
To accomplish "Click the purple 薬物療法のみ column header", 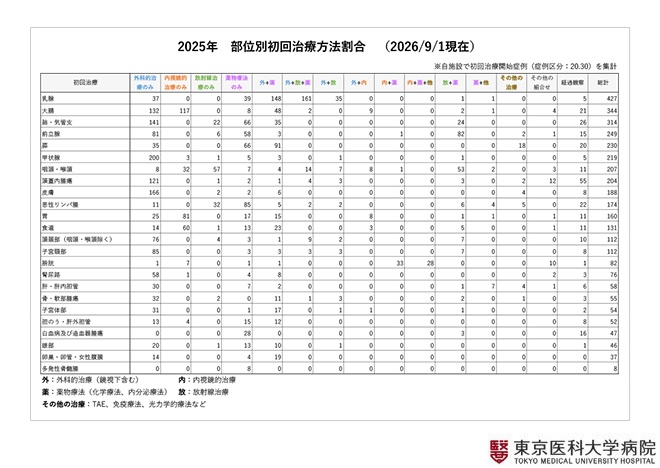I will [x=237, y=82].
